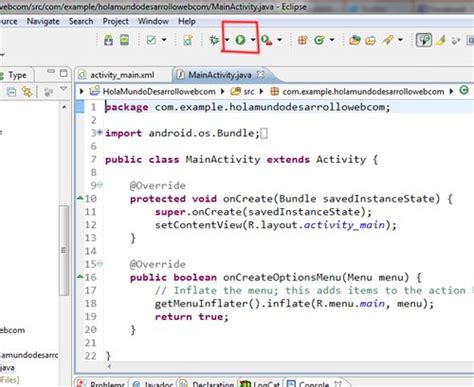Run the app with the green play button
The image size is (474, 387).
[x=240, y=40]
